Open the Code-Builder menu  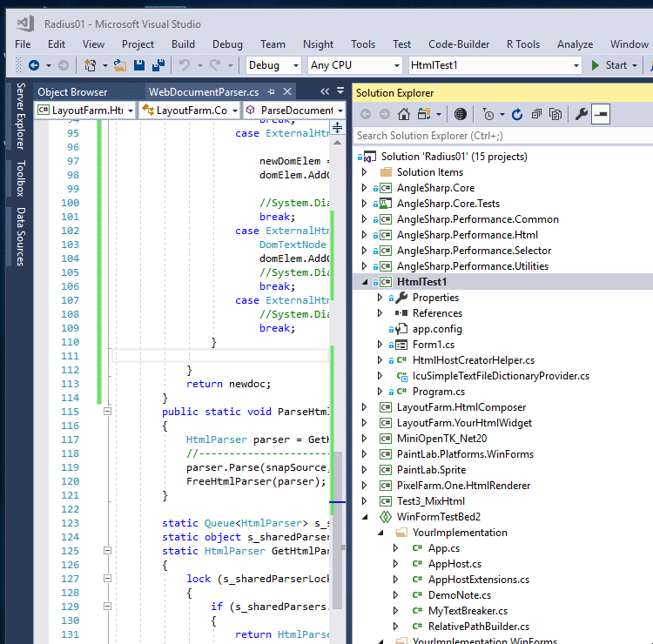tap(459, 44)
